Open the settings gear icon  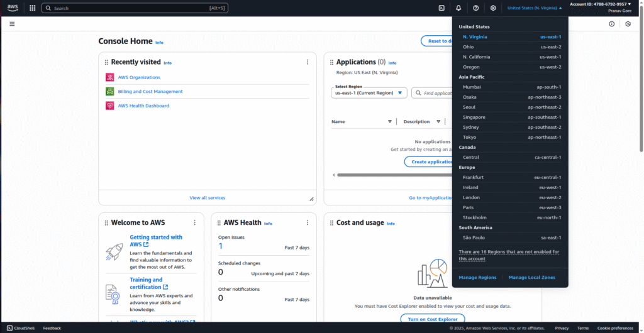click(493, 8)
